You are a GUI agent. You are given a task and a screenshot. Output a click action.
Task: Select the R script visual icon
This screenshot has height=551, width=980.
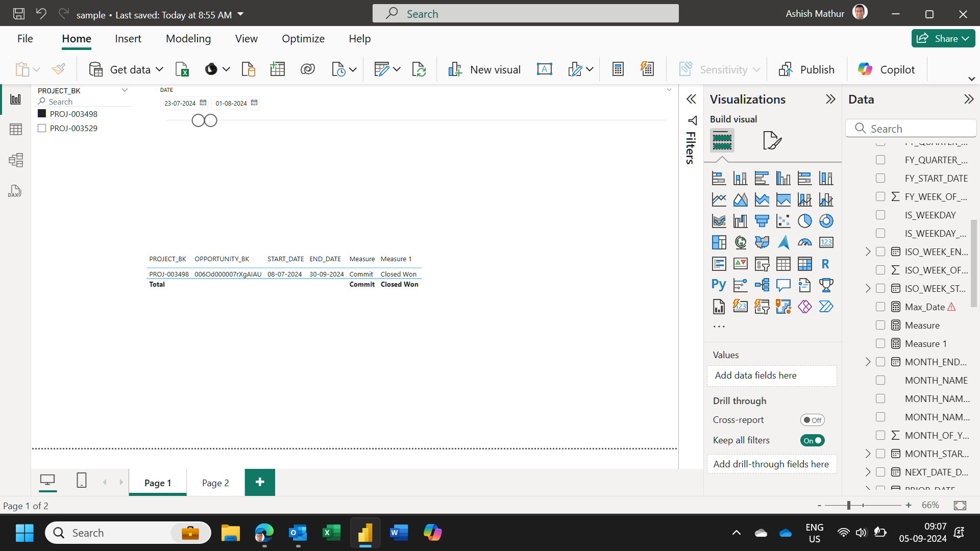(826, 264)
